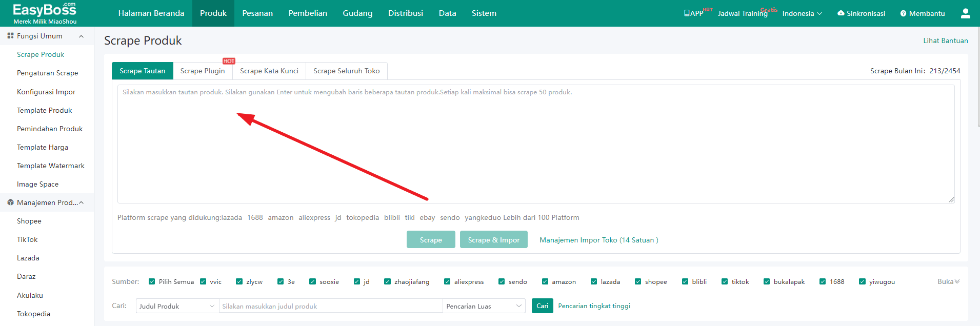Uncheck the vvic source checkbox
980x326 pixels.
tap(203, 281)
